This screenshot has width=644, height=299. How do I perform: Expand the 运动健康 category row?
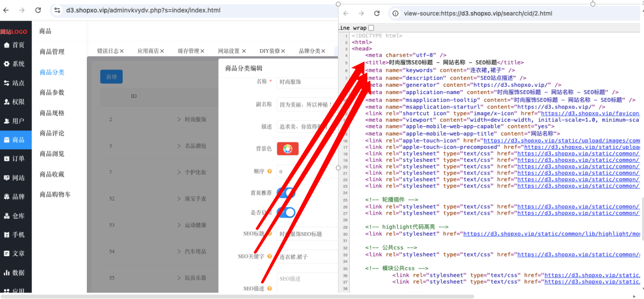click(x=179, y=225)
